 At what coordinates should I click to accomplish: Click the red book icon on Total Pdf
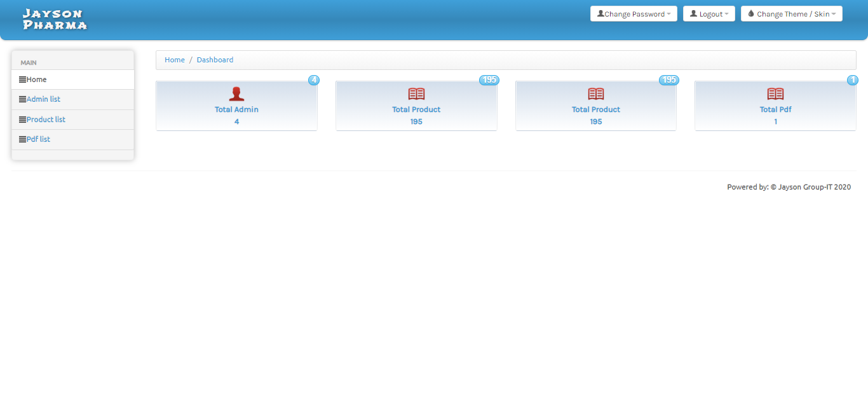(x=775, y=94)
